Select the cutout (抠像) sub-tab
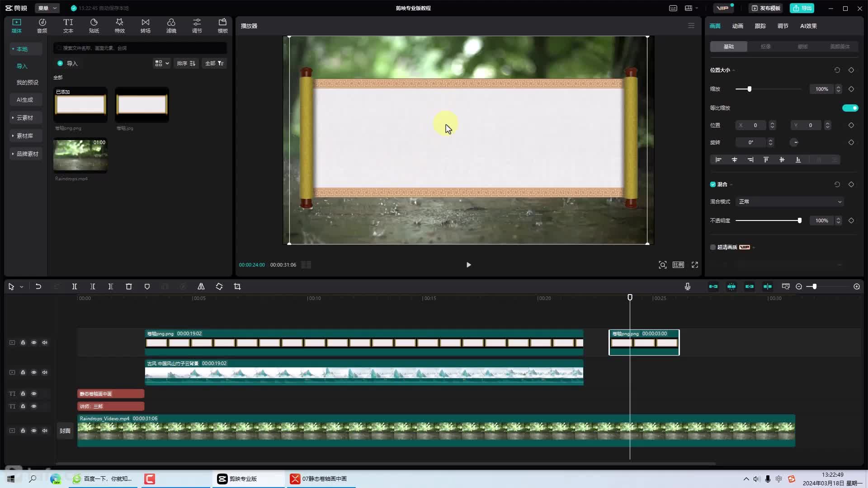This screenshot has height=488, width=868. pyautogui.click(x=765, y=47)
